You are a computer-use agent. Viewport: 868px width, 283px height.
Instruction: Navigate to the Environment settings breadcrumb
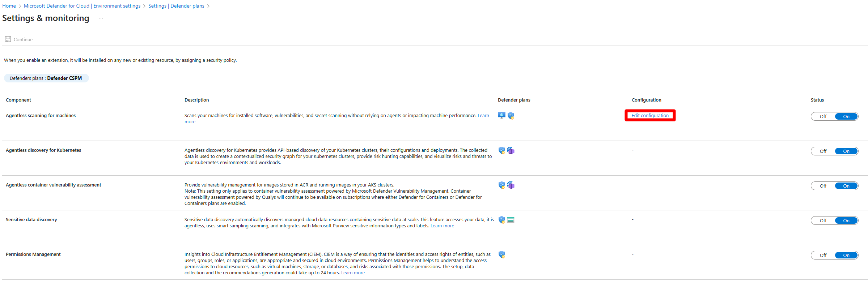coord(82,6)
